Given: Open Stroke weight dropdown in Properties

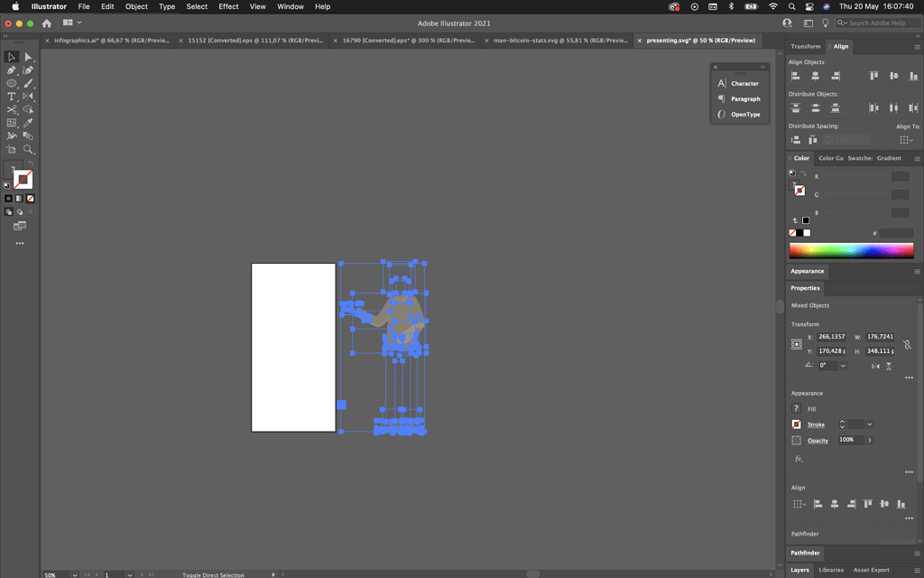Looking at the screenshot, I should point(869,424).
